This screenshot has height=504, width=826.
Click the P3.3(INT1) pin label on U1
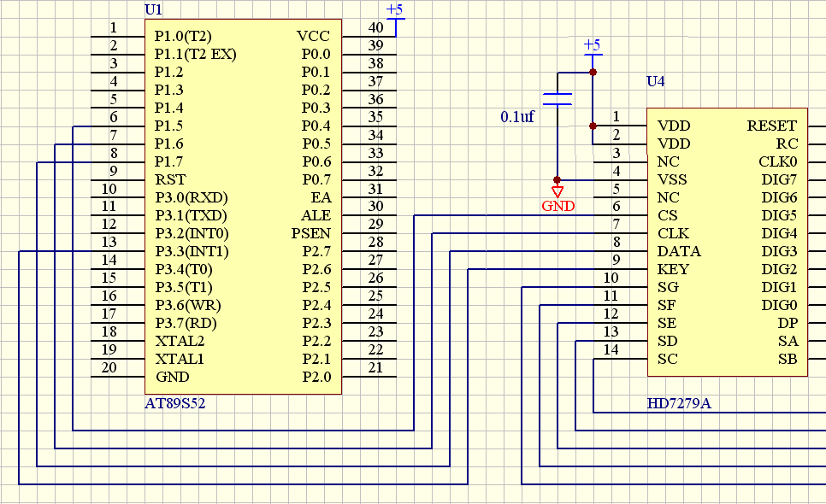[x=192, y=251]
